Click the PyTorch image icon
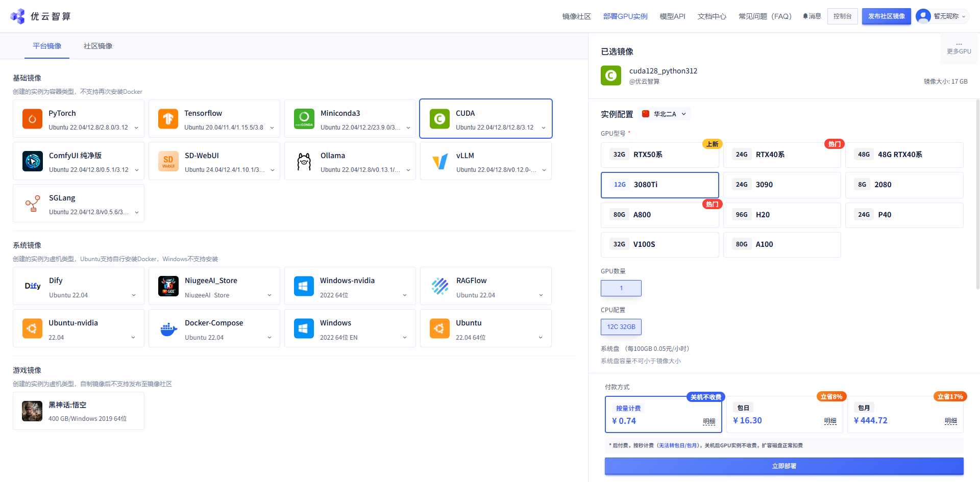This screenshot has height=482, width=980. [32, 119]
